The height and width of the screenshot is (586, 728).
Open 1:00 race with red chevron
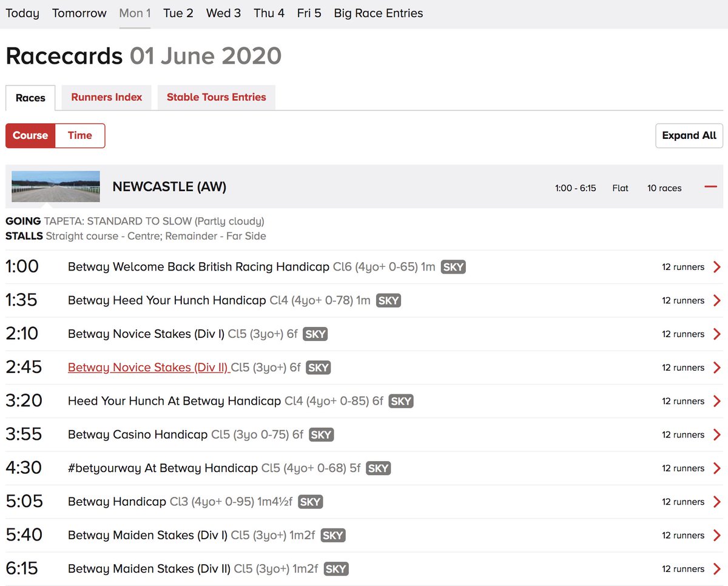(x=717, y=267)
